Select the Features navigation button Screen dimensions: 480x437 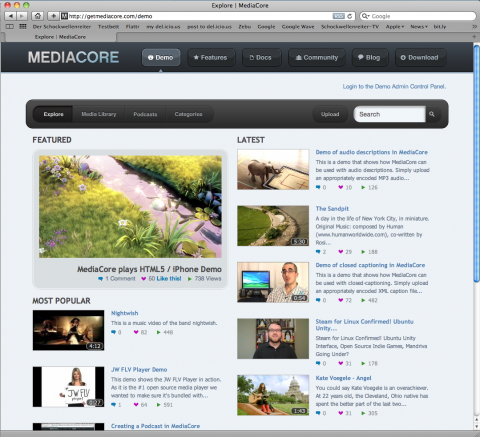pyautogui.click(x=211, y=58)
